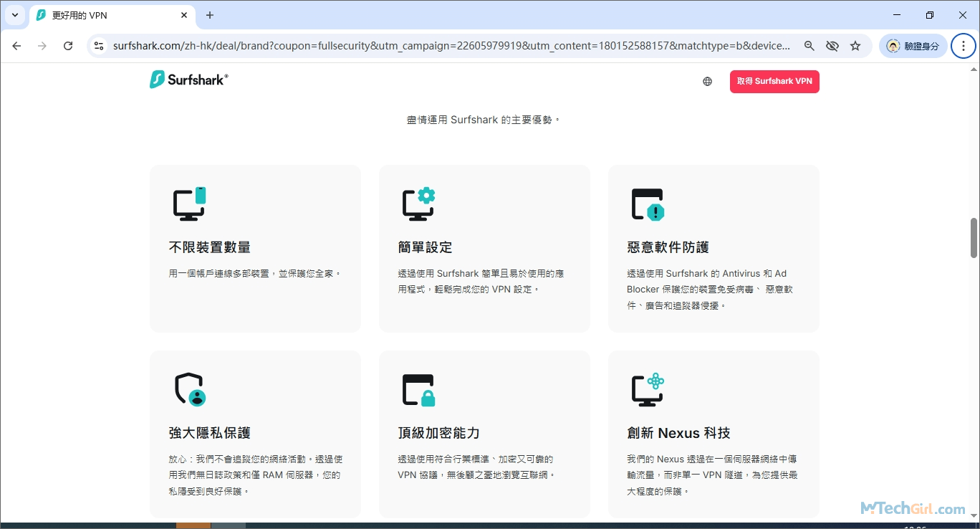Screen dimensions: 980x529
Task: Bookmark this page with the star icon
Action: point(855,46)
